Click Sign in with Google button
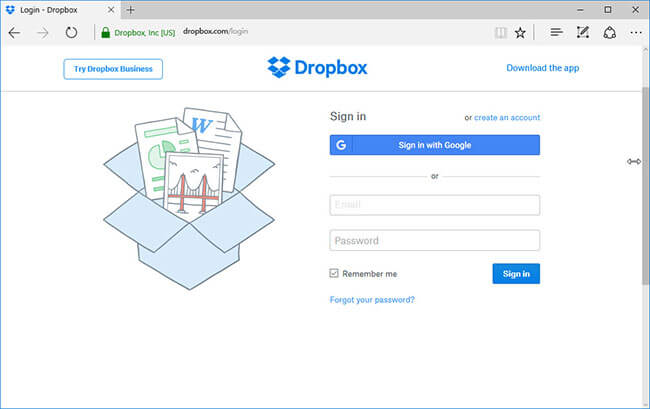 tap(435, 145)
